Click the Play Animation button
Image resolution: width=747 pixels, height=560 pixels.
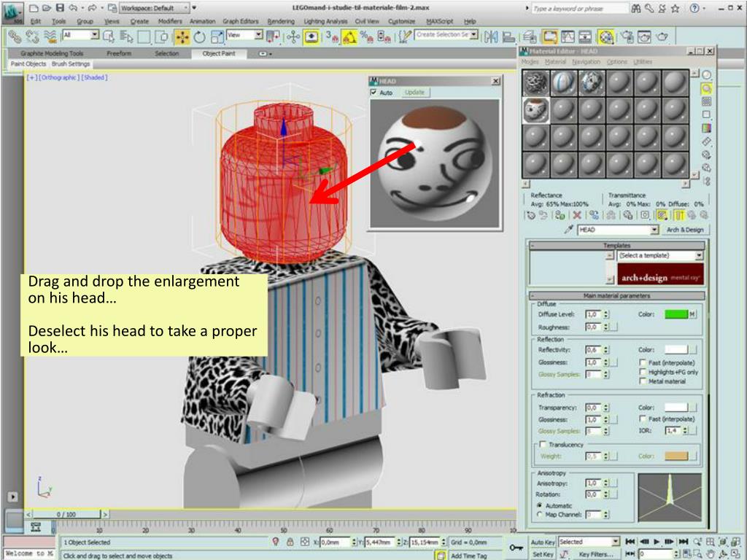pos(657,542)
